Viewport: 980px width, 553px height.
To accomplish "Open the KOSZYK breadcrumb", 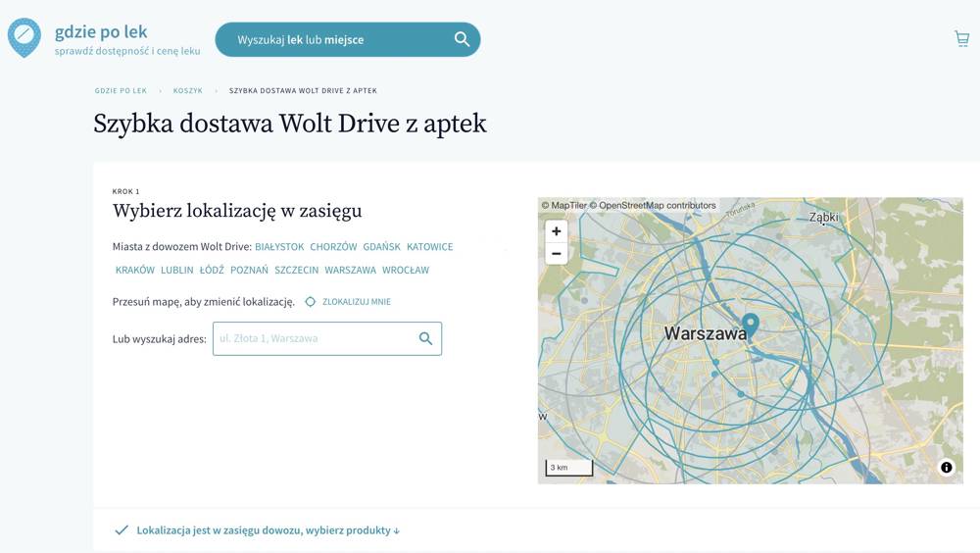I will 188,91.
